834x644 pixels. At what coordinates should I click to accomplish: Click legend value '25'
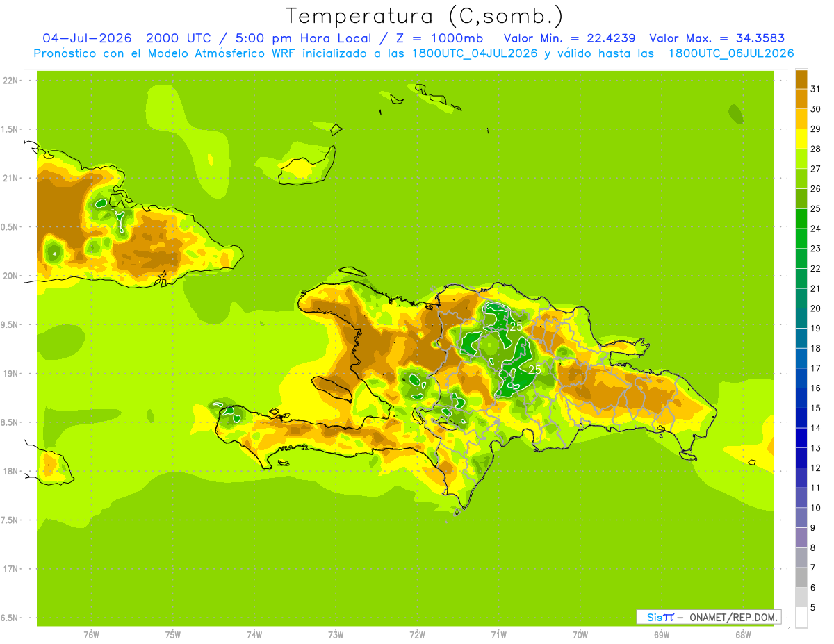(816, 208)
